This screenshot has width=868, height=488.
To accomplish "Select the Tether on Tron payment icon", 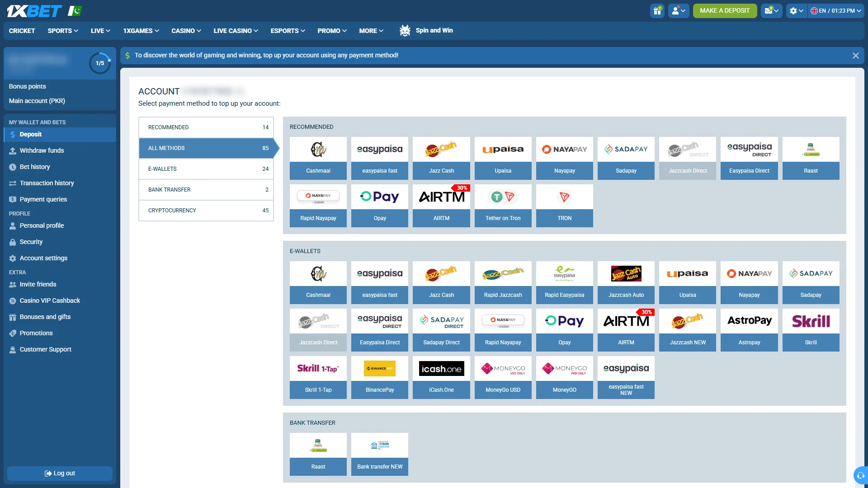I will point(503,206).
